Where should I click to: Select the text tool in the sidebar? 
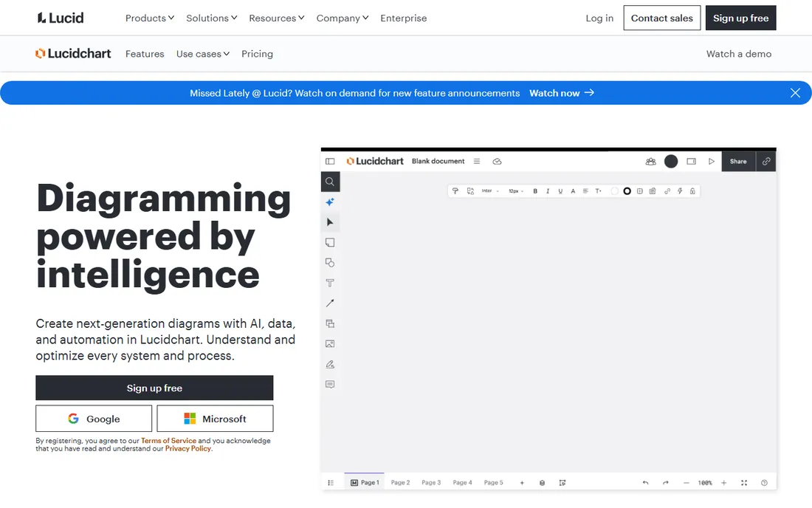330,283
